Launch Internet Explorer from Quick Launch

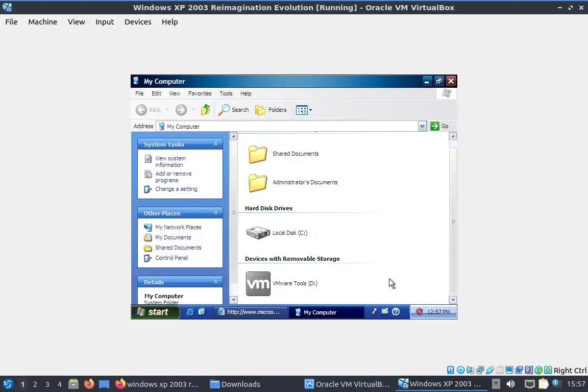(x=190, y=312)
